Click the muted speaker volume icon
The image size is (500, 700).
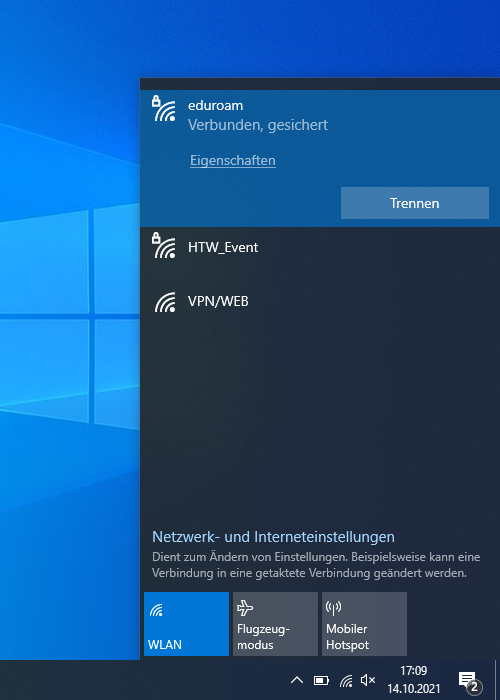(x=368, y=680)
